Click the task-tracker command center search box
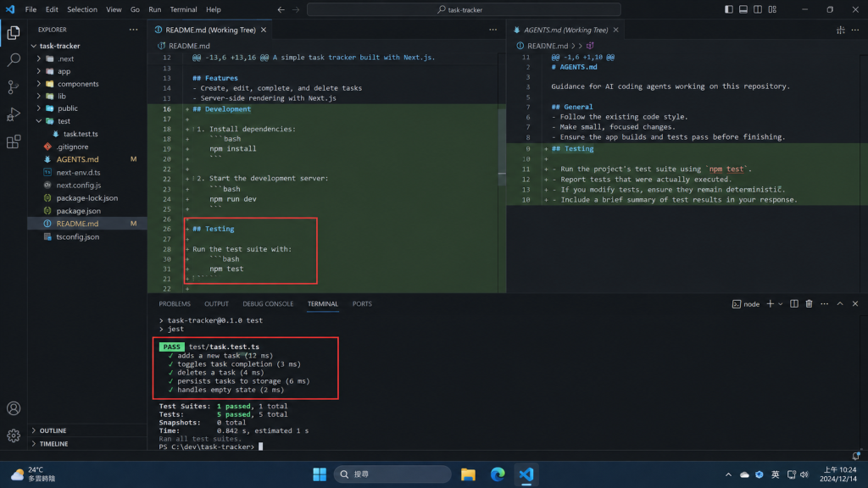 464,9
